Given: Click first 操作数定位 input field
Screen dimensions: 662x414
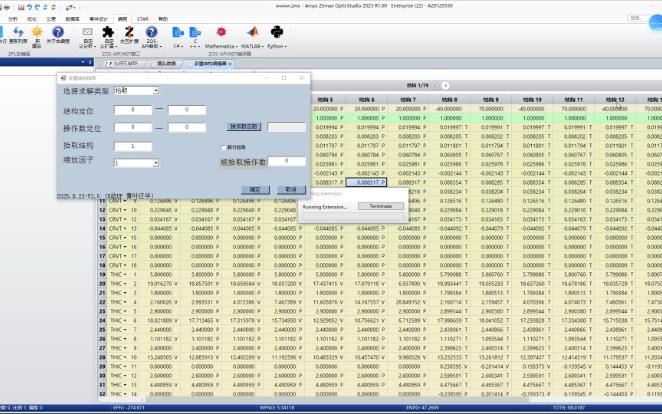Looking at the screenshot, I should click(x=133, y=127).
